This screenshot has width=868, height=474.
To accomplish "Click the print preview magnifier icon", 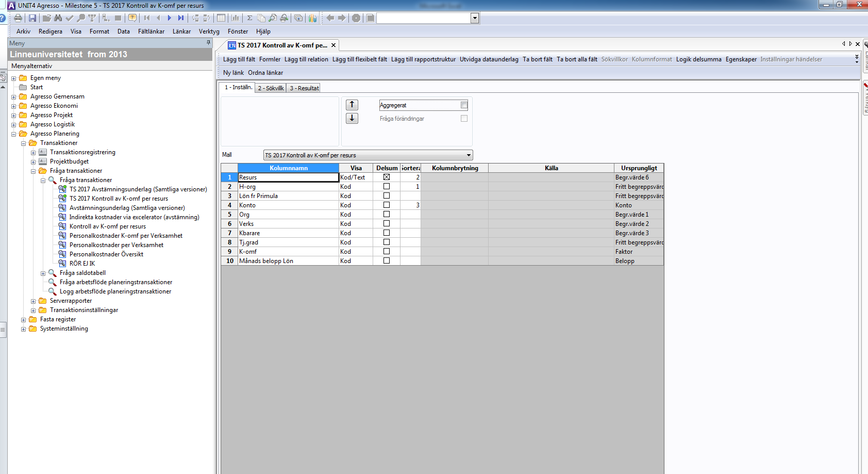I will pos(273,18).
